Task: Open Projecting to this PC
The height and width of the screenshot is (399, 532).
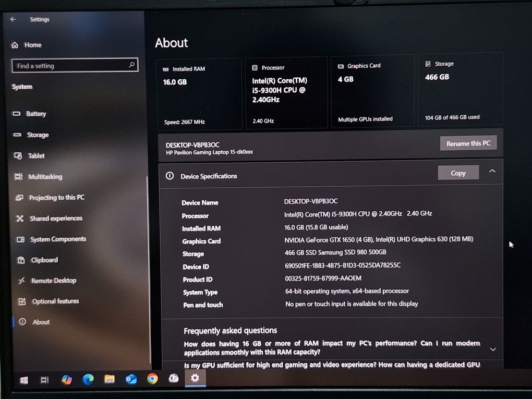Action: pos(57,198)
